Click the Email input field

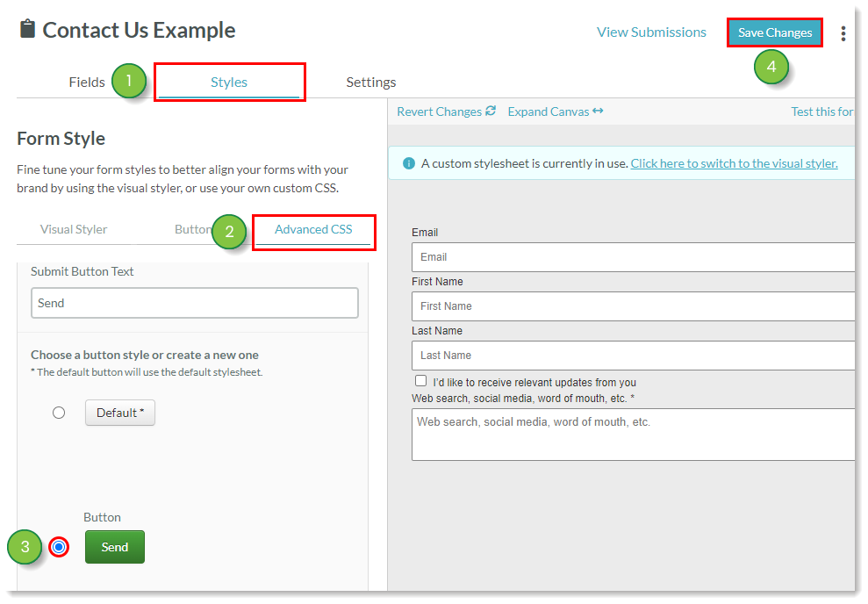tap(634, 257)
